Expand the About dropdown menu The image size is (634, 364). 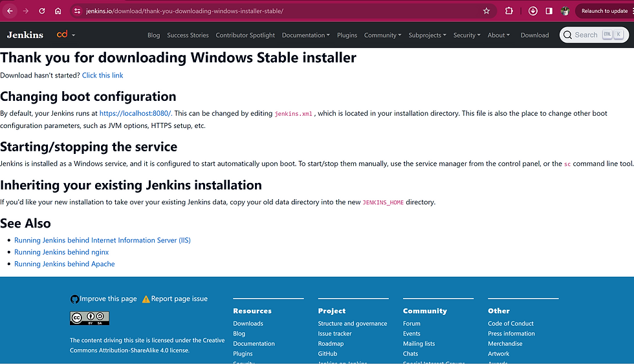click(x=499, y=35)
